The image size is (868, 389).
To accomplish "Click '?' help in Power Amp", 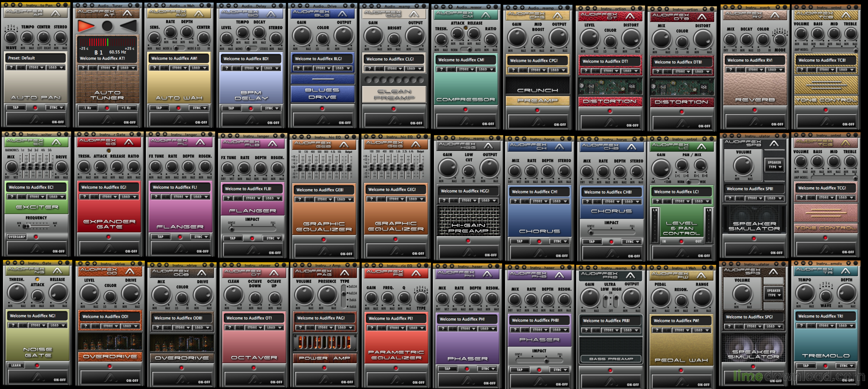I will tap(300, 328).
